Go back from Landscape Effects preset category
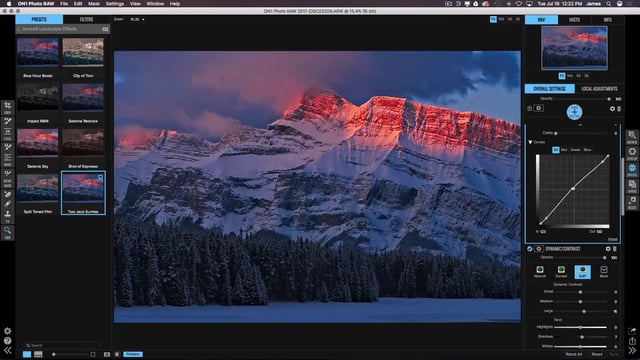640x360 pixels. pos(19,29)
